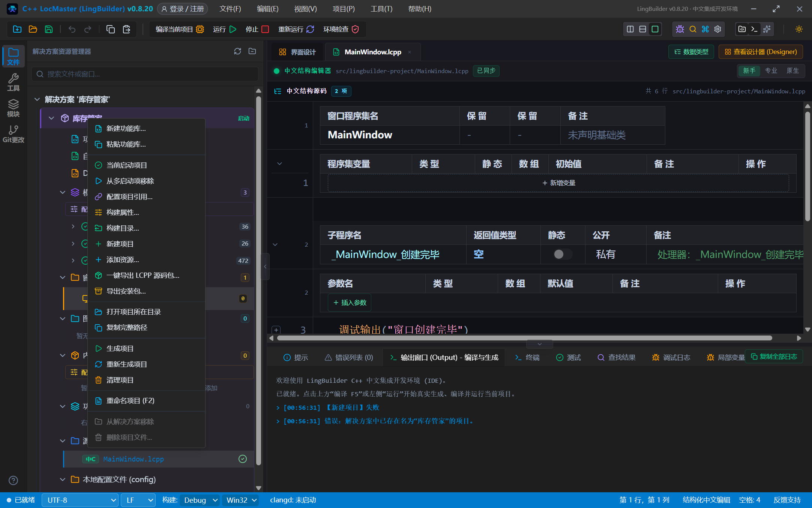
Task: Click the new project toolbar icon
Action: coord(17,29)
